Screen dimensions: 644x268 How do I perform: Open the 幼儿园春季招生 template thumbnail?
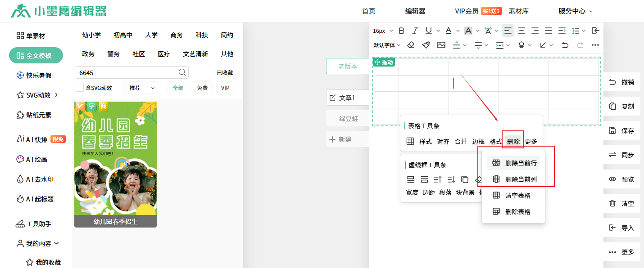115,164
